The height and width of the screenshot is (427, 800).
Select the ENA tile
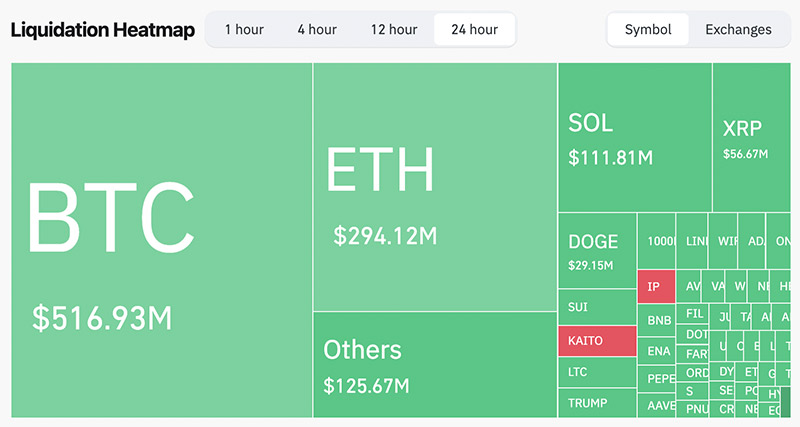tap(656, 351)
